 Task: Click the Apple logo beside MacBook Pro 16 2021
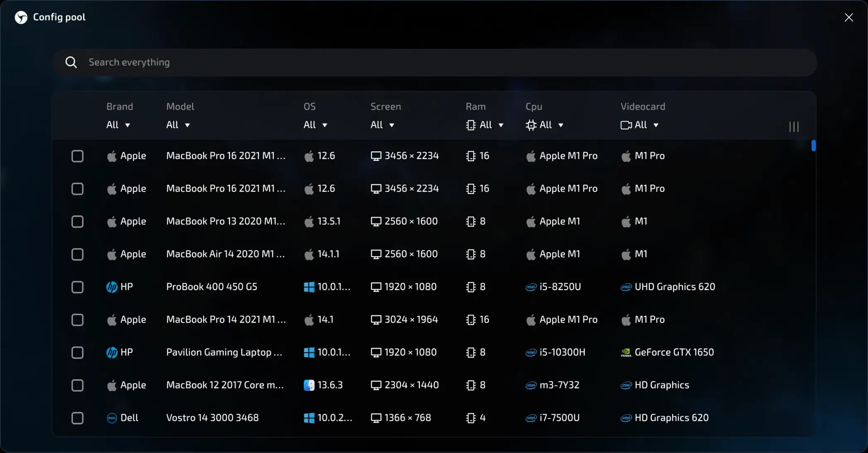112,156
